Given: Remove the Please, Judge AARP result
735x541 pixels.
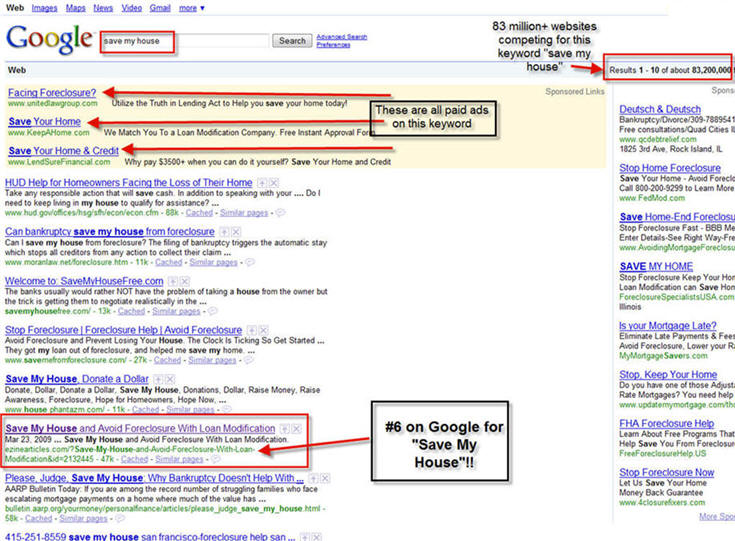Looking at the screenshot, I should coord(325,478).
